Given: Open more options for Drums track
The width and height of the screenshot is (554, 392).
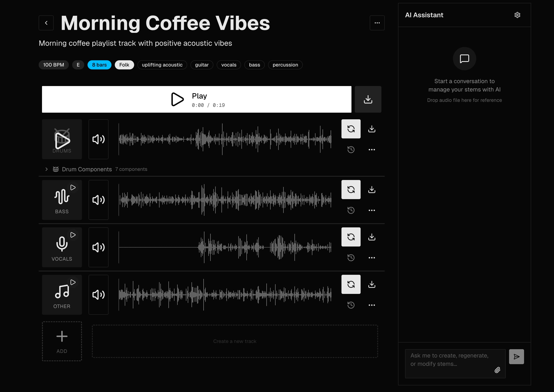Looking at the screenshot, I should click(x=372, y=150).
